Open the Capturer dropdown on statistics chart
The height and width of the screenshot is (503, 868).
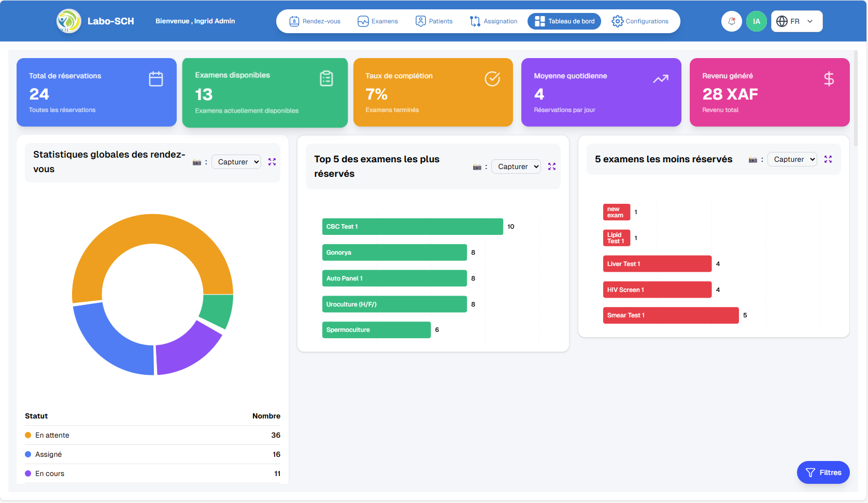pos(236,162)
